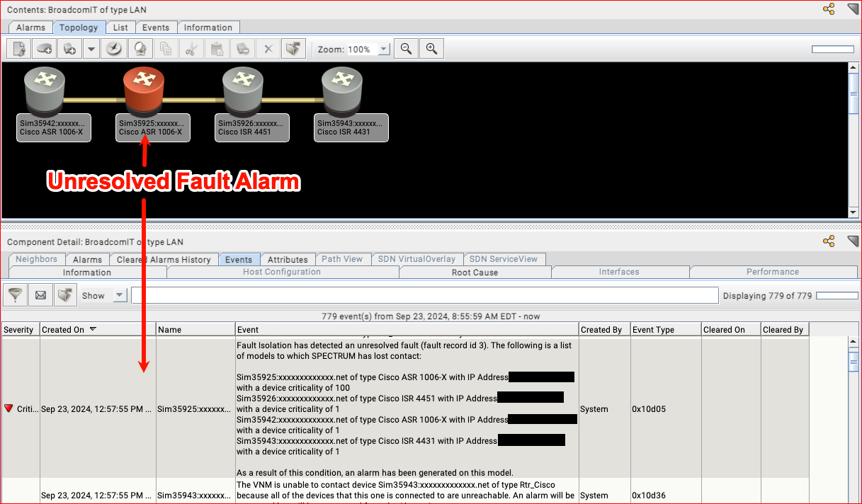Click the export icon in topology toolbar

pyautogui.click(x=292, y=49)
